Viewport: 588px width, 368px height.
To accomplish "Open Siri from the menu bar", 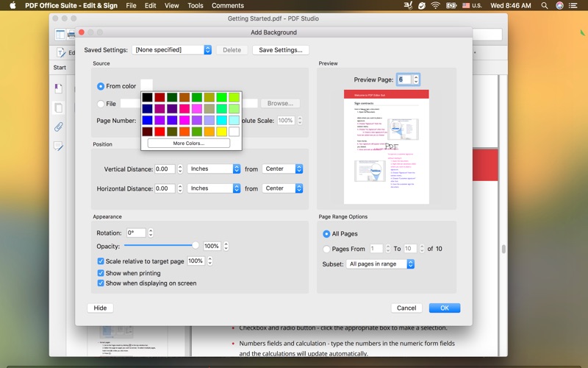I will [x=559, y=5].
